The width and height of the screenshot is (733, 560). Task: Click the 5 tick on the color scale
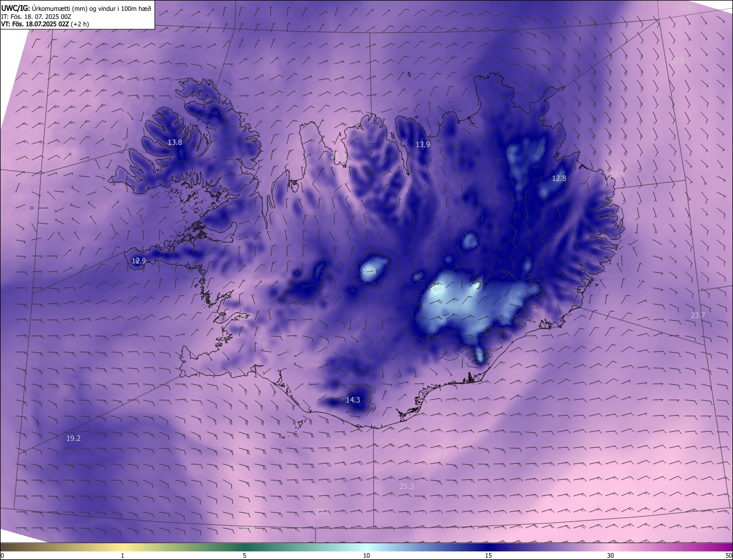click(x=245, y=555)
